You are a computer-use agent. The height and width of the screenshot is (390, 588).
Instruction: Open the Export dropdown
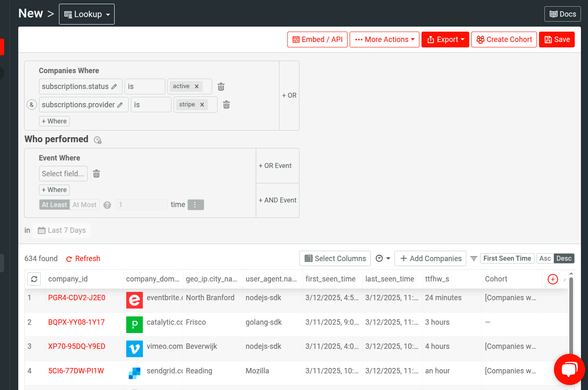coord(445,39)
